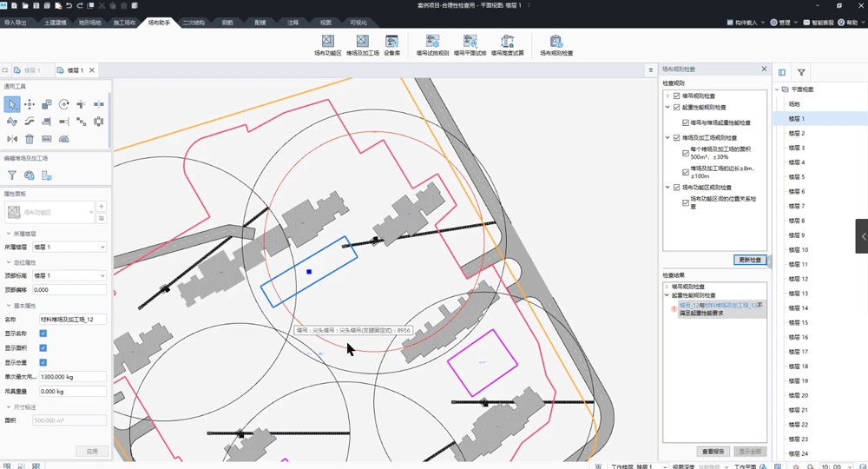The image size is (868, 469).
Task: Toggle the 塔吊规则检查 checkbox
Action: click(x=677, y=96)
